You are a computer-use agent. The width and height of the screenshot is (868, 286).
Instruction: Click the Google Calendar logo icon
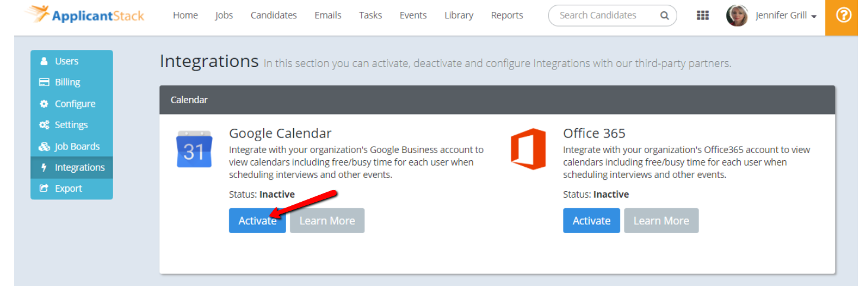tap(194, 148)
